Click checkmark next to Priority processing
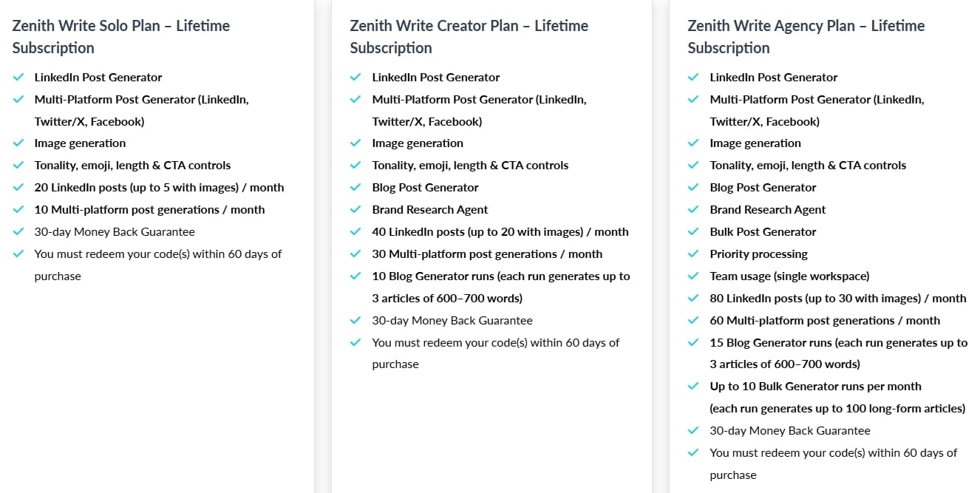This screenshot has height=493, width=980. 693,254
